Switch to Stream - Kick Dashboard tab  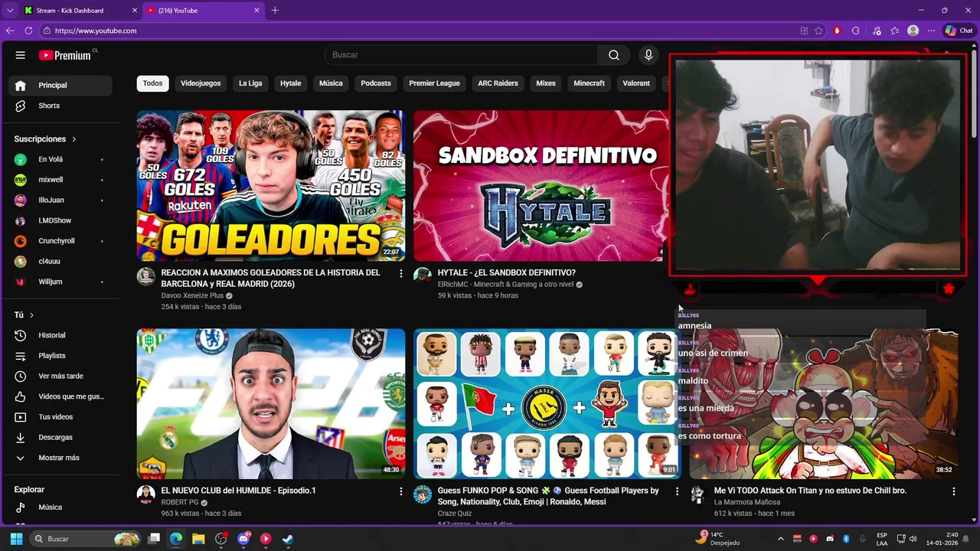[80, 11]
